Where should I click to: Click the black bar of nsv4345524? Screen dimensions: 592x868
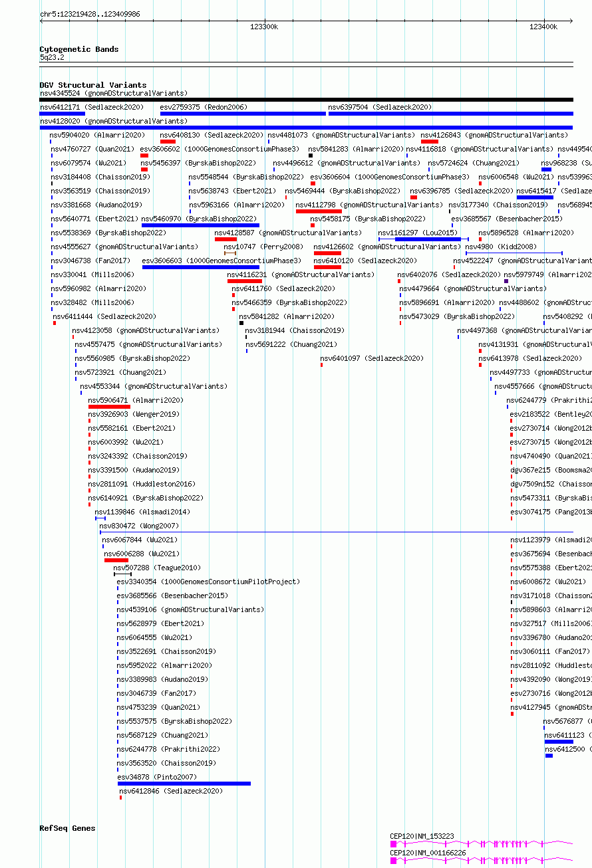pos(306,100)
